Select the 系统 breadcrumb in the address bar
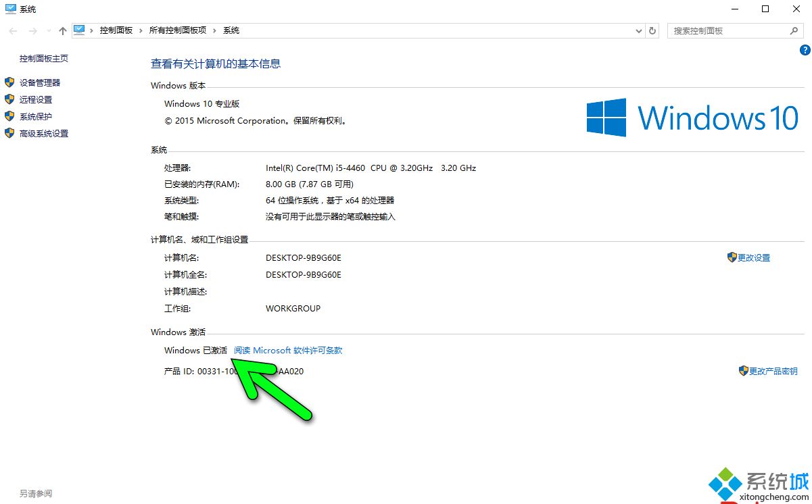 click(x=231, y=31)
